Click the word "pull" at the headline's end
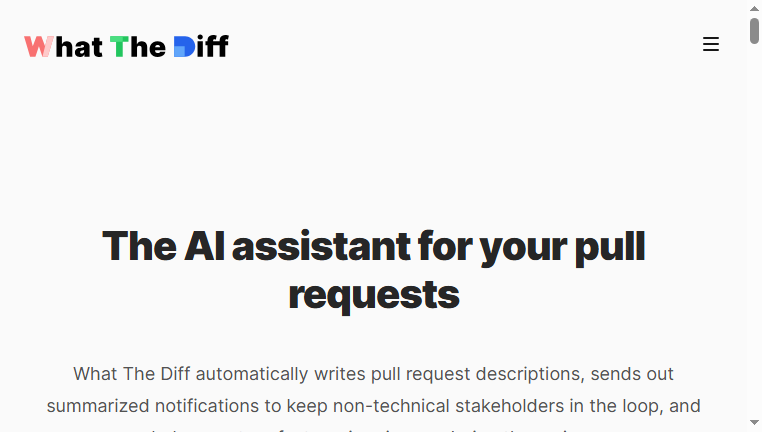The height and width of the screenshot is (432, 762). [x=610, y=247]
